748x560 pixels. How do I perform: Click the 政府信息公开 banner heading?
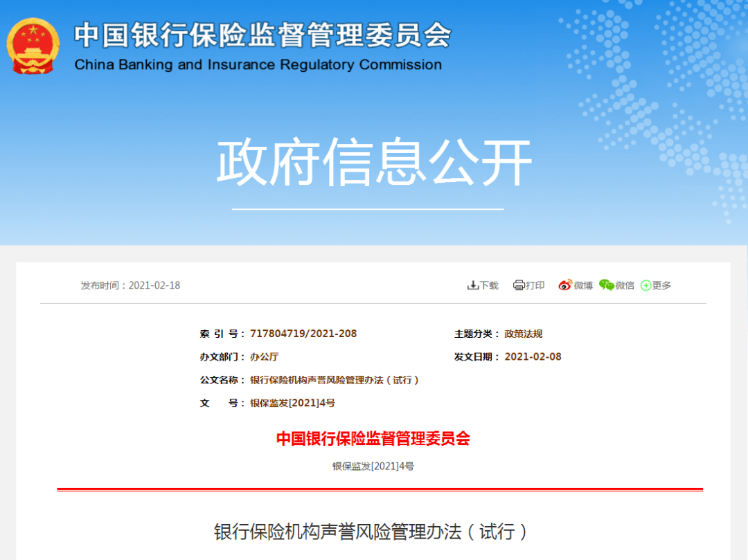(x=375, y=161)
